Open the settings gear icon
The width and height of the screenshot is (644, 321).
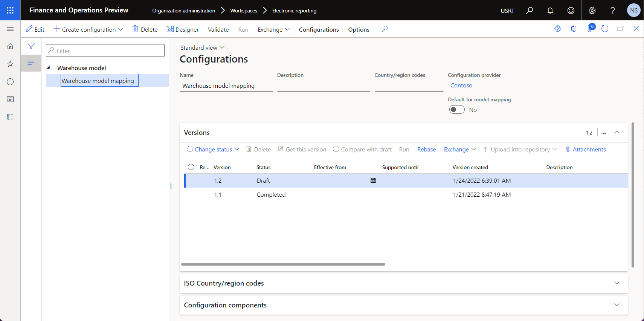click(x=592, y=11)
